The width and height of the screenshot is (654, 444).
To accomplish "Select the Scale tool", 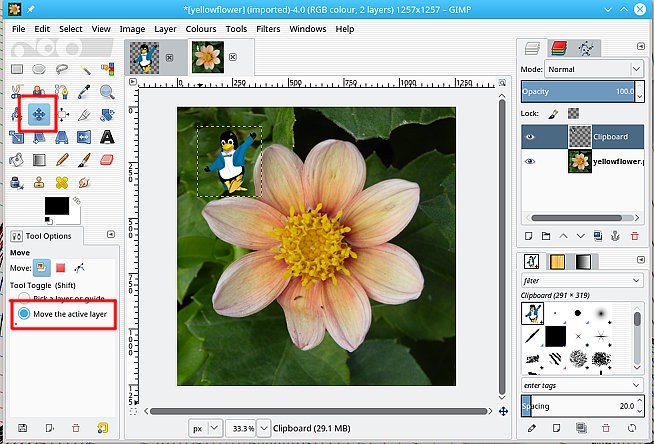I will [17, 137].
